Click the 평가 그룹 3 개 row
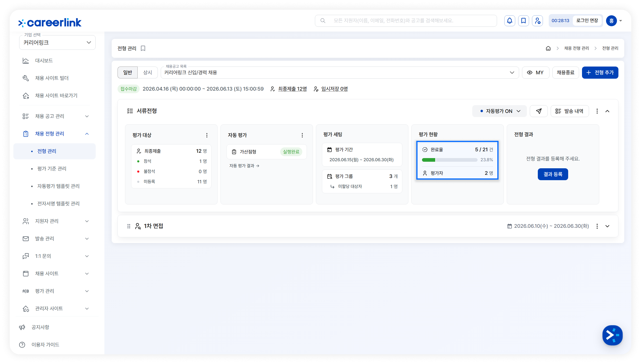The image size is (641, 364). [362, 177]
